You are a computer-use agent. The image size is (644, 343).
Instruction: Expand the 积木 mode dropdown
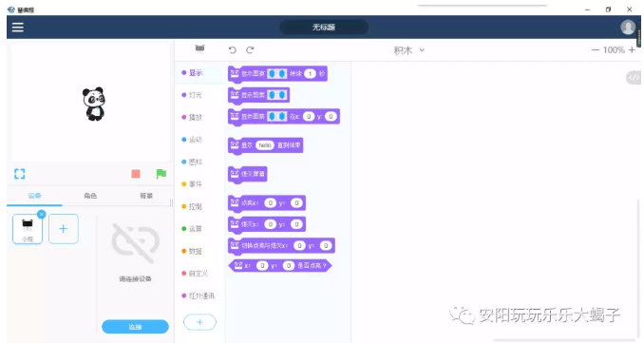[409, 50]
